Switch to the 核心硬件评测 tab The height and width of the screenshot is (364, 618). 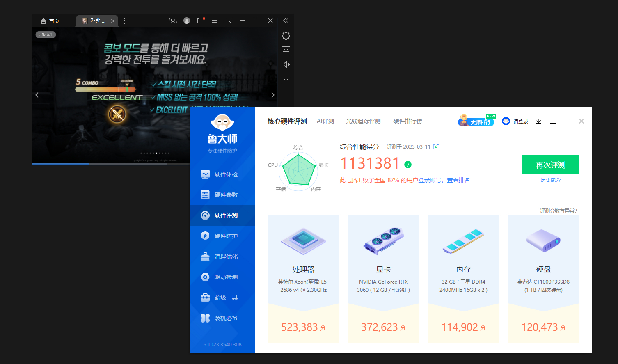[287, 121]
